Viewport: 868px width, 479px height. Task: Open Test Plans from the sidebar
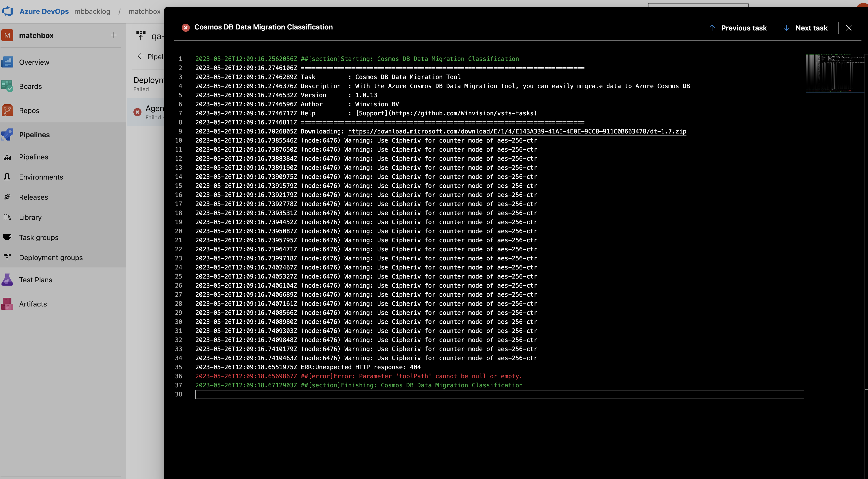pyautogui.click(x=35, y=280)
